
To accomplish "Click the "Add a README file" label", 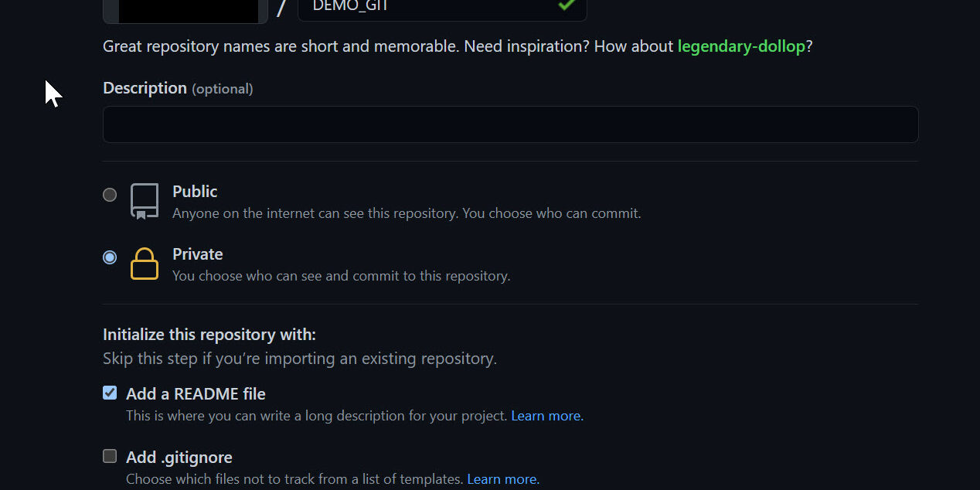I will click(x=196, y=394).
